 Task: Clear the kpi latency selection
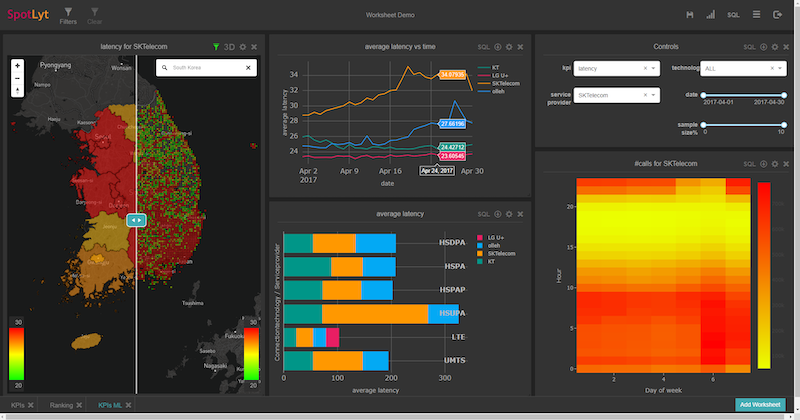[x=645, y=68]
